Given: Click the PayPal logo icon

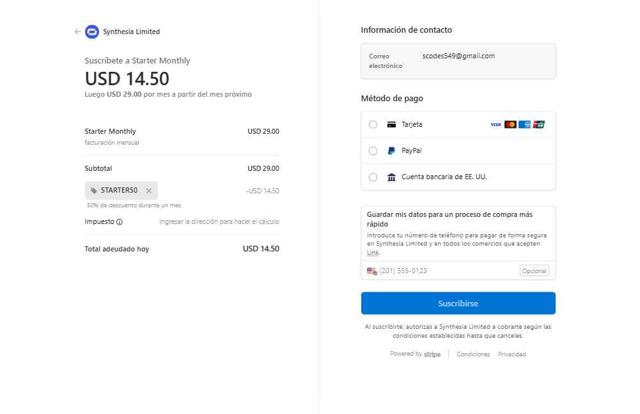Looking at the screenshot, I should (x=391, y=151).
